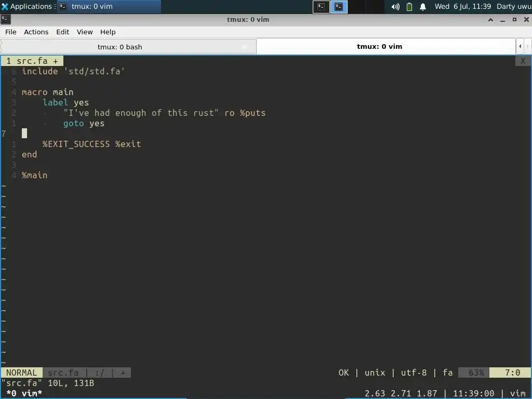
Task: Open the View menu
Action: [85, 32]
